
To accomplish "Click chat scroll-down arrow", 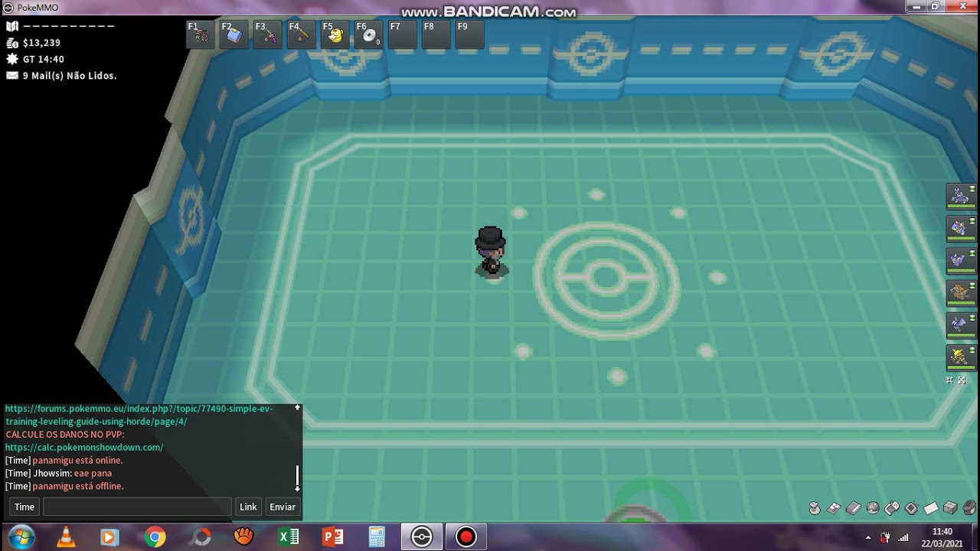I will pos(297,488).
